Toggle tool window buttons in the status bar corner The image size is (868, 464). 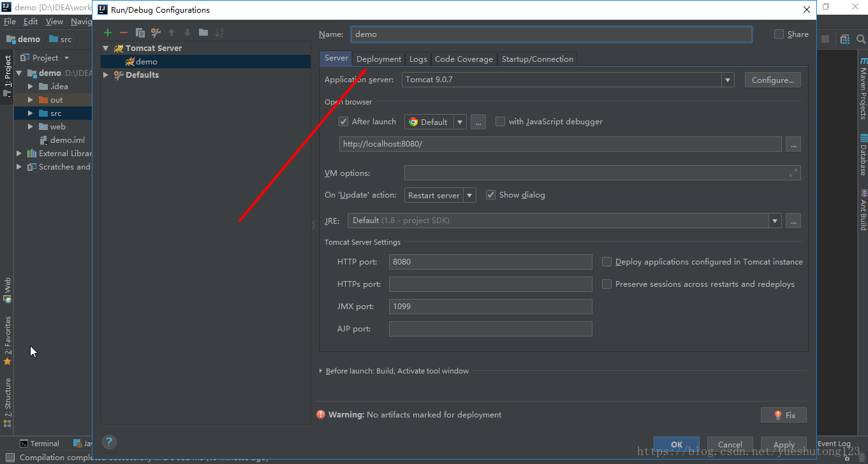tap(9, 458)
